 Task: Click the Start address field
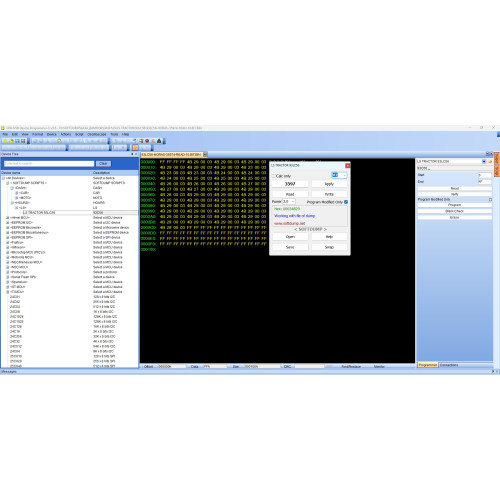point(485,175)
